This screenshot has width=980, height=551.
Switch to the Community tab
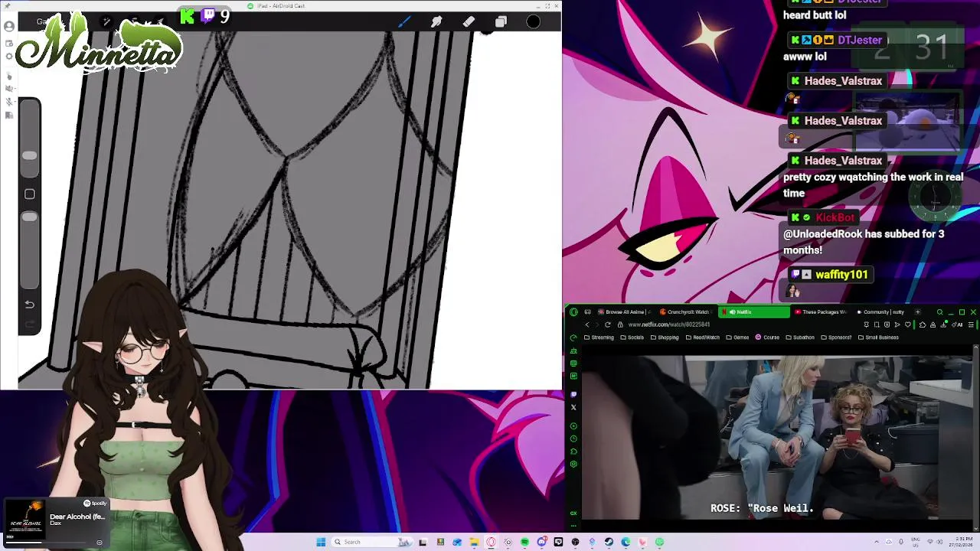pos(882,312)
